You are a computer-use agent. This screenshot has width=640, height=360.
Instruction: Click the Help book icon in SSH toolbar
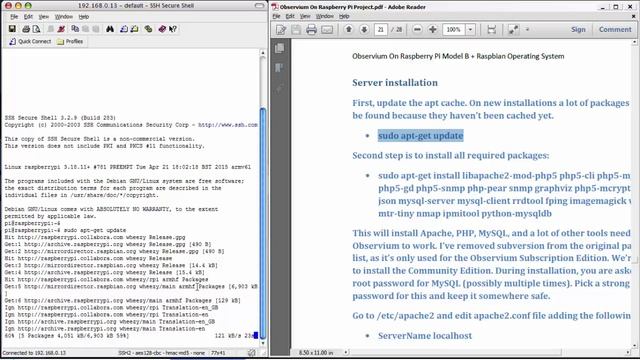coord(162,29)
